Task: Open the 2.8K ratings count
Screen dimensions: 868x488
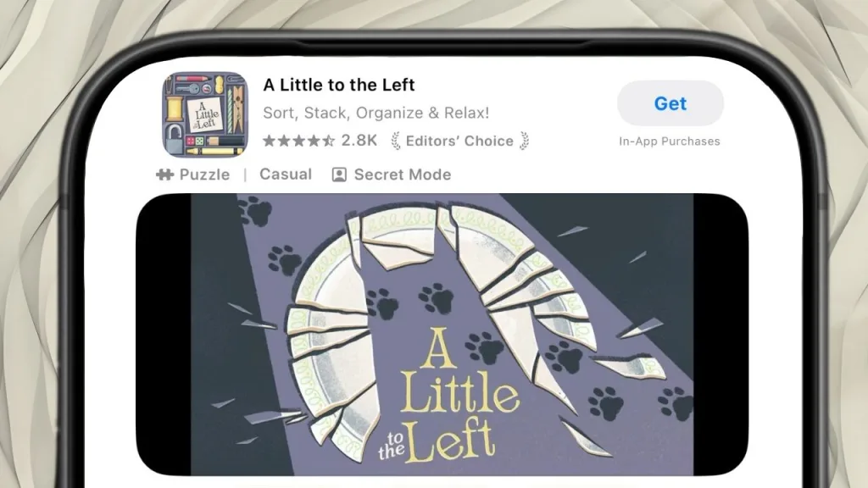Action: (359, 141)
